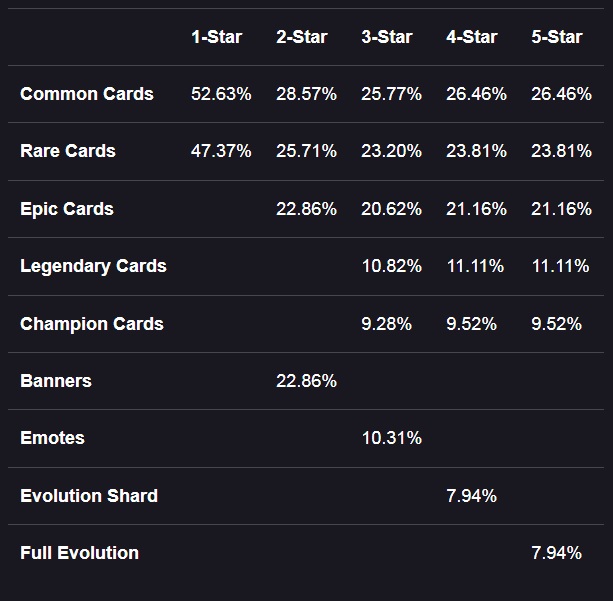Click the 7.94% Evolution Shard cell
613x601 pixels.
click(471, 496)
